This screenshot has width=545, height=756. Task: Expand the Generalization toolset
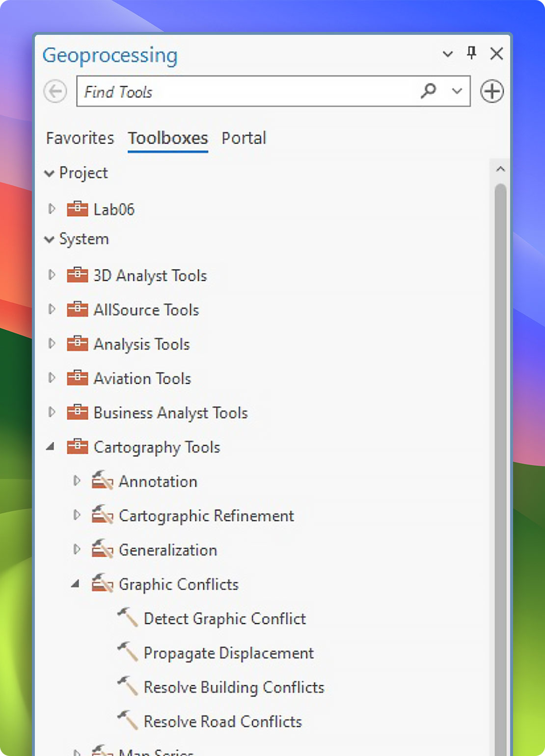pyautogui.click(x=77, y=549)
